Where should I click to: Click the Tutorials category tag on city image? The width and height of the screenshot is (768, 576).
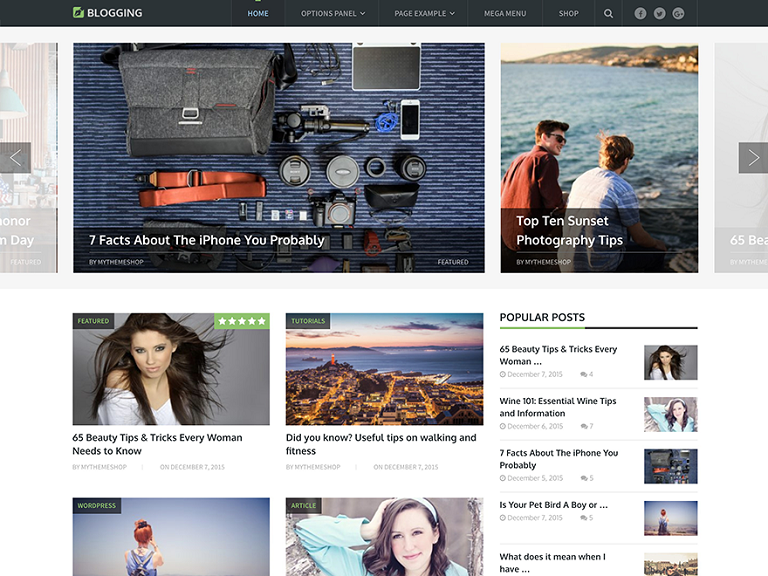pos(308,321)
